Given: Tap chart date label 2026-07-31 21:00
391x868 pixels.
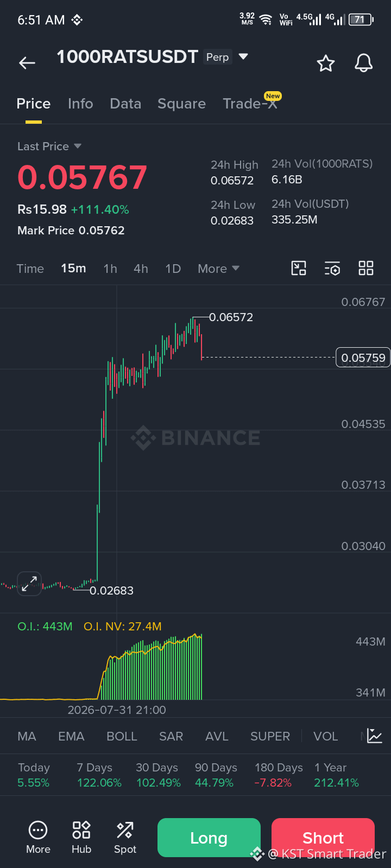Looking at the screenshot, I should 117,710.
